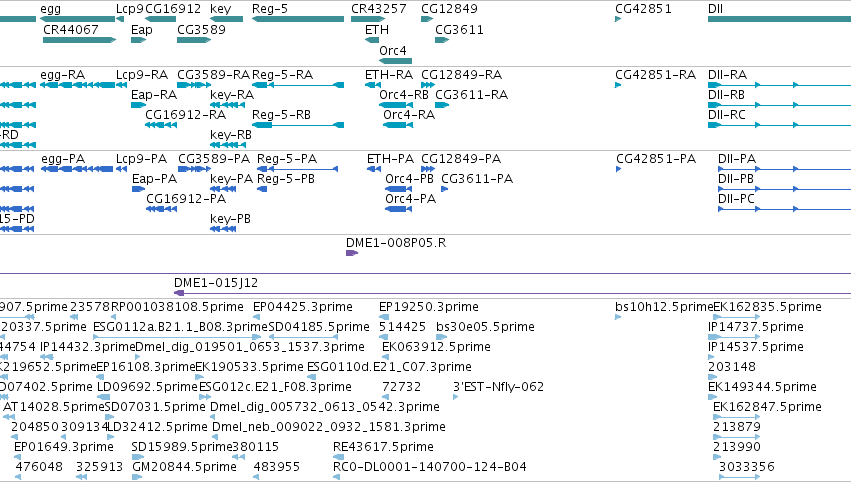
Task: Select the CG3611 gene feature
Action: click(442, 40)
